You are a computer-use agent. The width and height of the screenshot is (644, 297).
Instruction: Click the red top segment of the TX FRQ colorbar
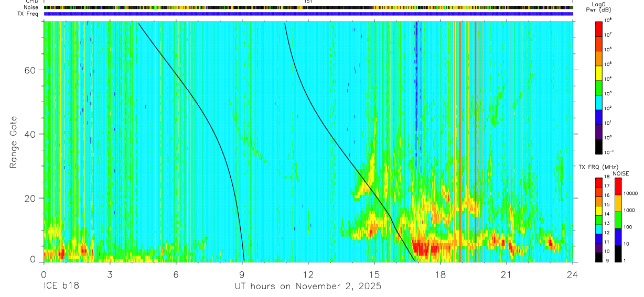pyautogui.click(x=598, y=182)
